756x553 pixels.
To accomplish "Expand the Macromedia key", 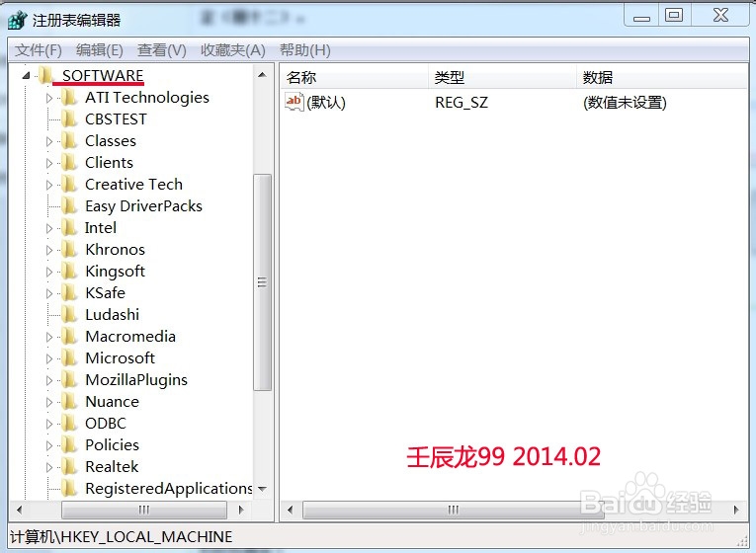I will point(49,337).
